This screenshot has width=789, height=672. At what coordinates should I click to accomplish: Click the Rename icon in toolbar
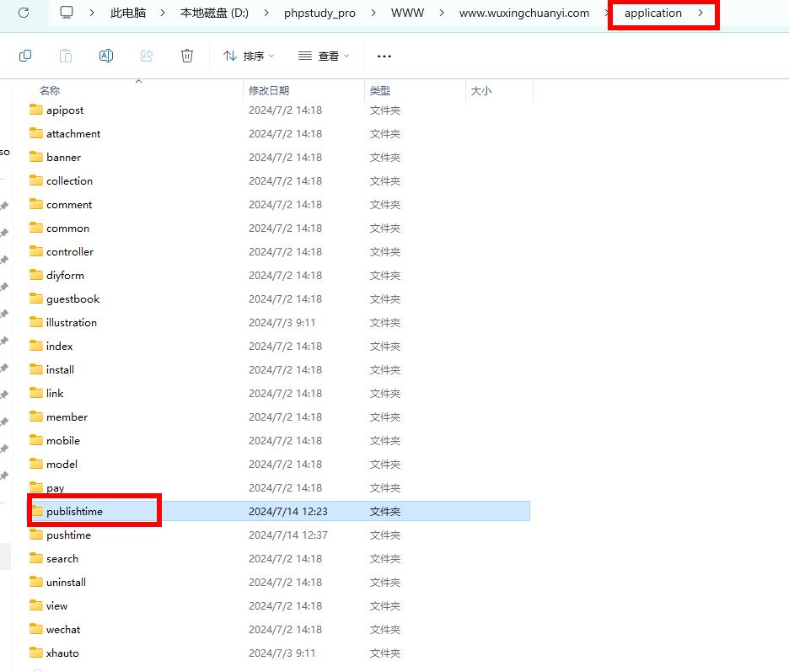[x=106, y=56]
